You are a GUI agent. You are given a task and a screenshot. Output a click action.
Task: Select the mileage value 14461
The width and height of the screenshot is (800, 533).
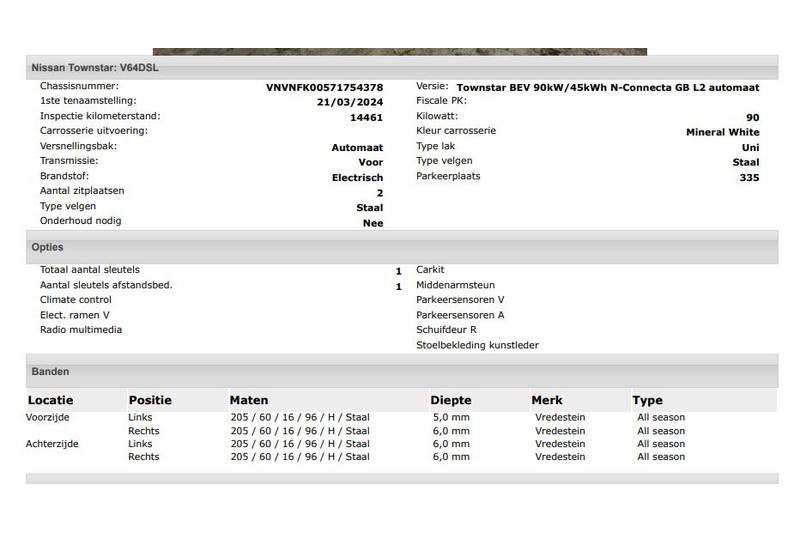pos(366,117)
